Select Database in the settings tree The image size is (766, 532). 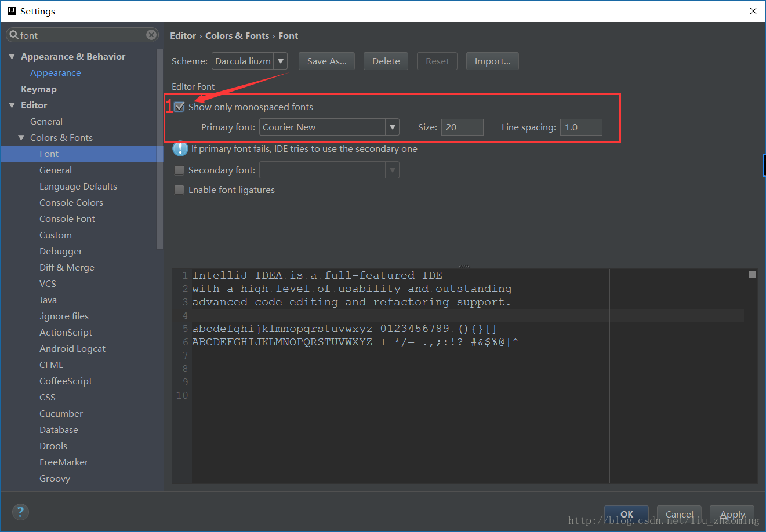(x=59, y=429)
